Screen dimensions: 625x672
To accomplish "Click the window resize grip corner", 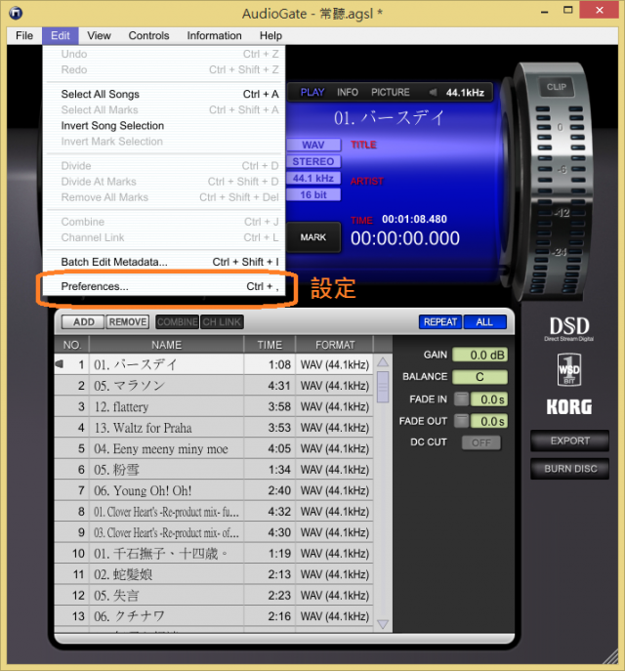I will click(610, 656).
